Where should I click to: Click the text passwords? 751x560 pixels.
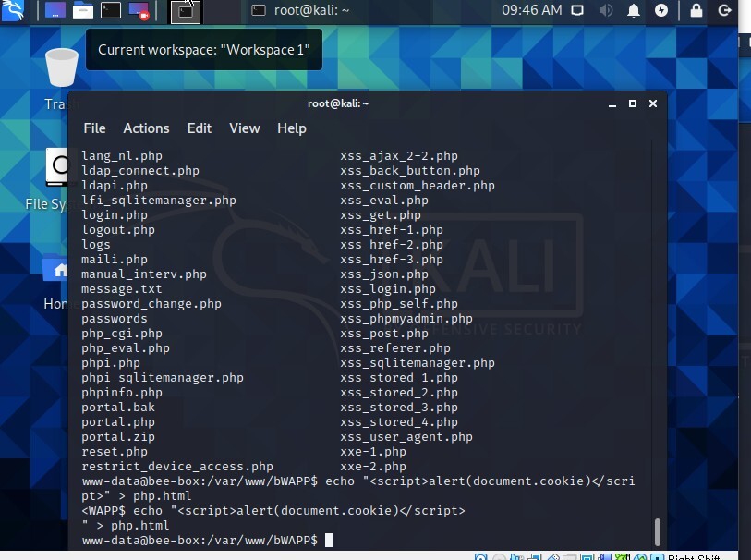[115, 319]
